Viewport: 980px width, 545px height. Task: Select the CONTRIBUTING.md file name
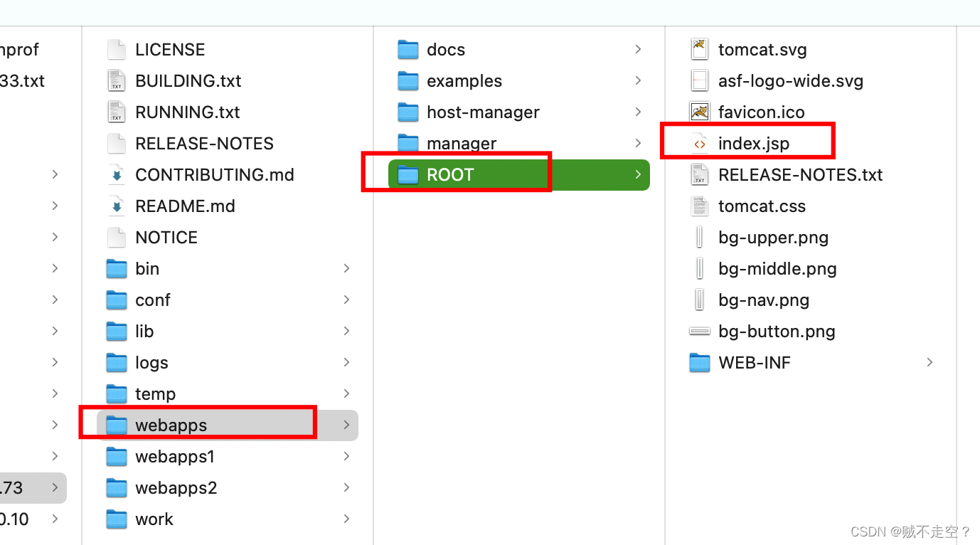pos(215,174)
